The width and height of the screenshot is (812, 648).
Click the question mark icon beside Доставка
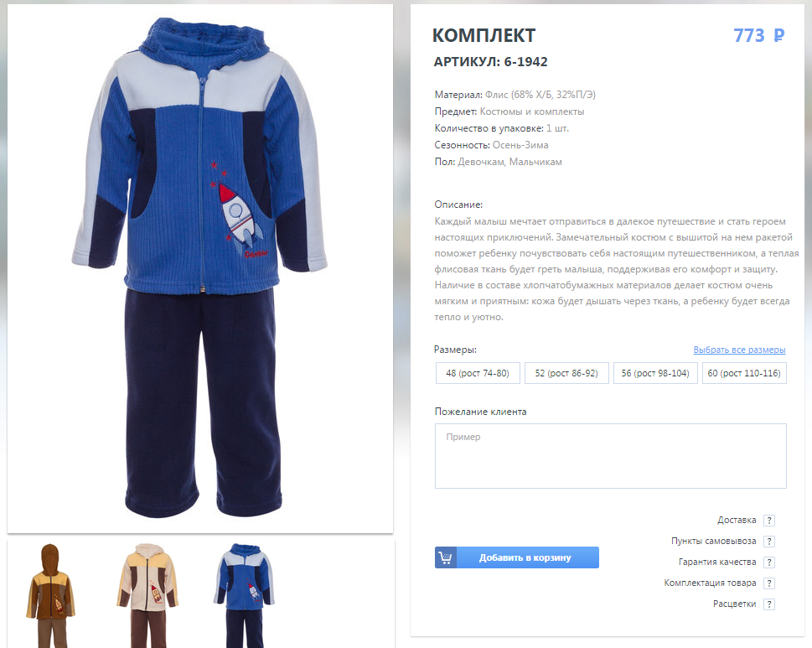coord(769,521)
